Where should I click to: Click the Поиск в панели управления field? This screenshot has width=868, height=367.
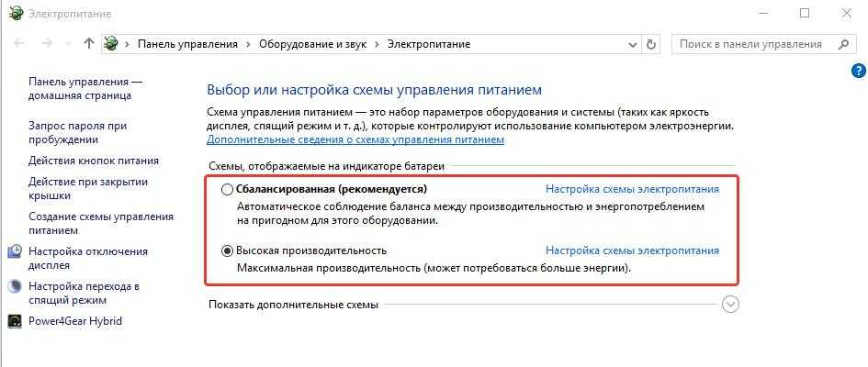coord(762,44)
